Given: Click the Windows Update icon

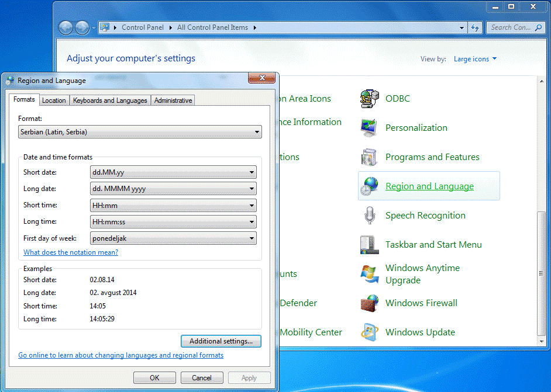Looking at the screenshot, I should (x=369, y=332).
